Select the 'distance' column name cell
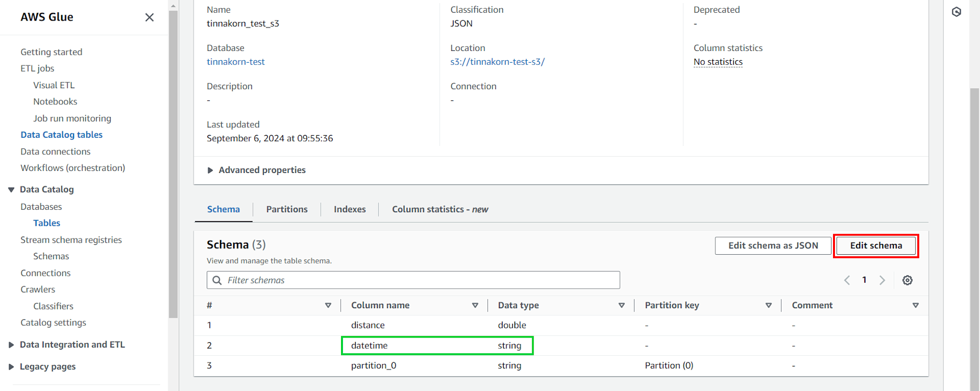980x391 pixels. click(x=368, y=325)
